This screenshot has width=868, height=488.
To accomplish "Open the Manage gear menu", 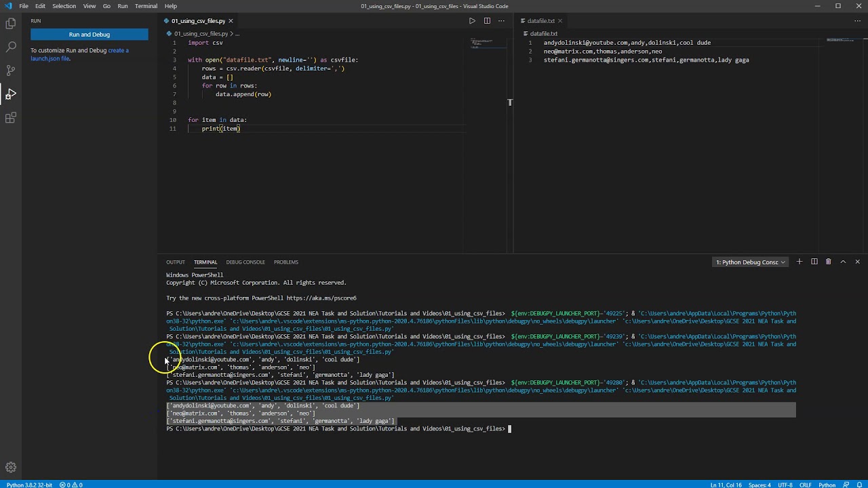I will coord(11,467).
